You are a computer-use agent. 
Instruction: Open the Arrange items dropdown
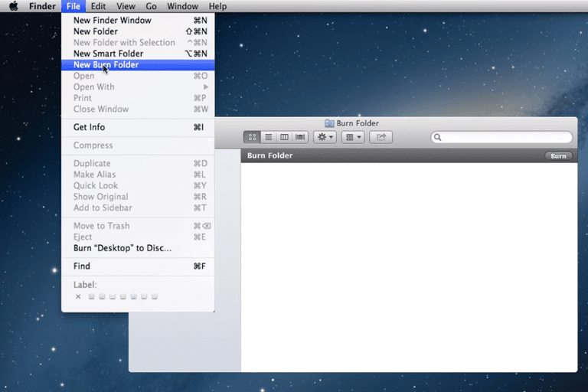[x=353, y=137]
